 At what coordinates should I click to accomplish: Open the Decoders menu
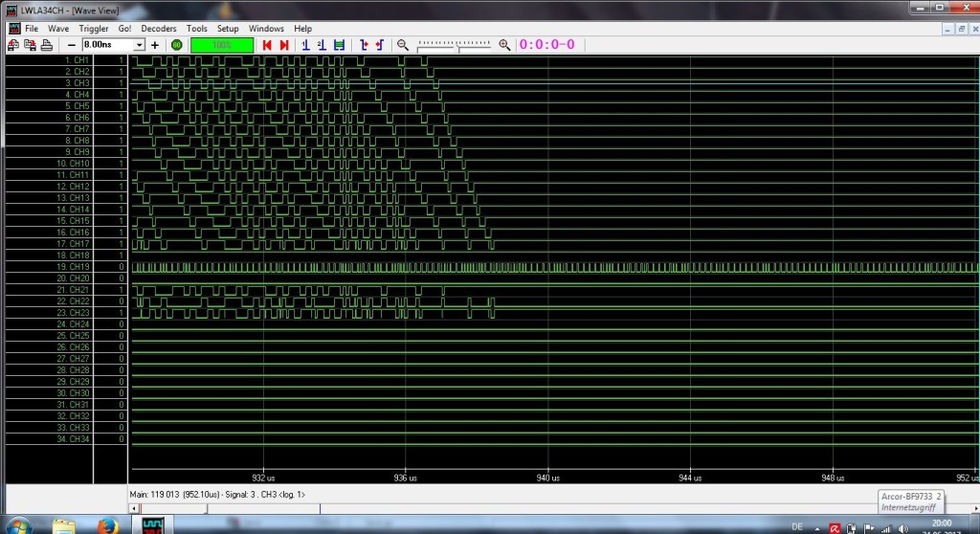pyautogui.click(x=158, y=29)
